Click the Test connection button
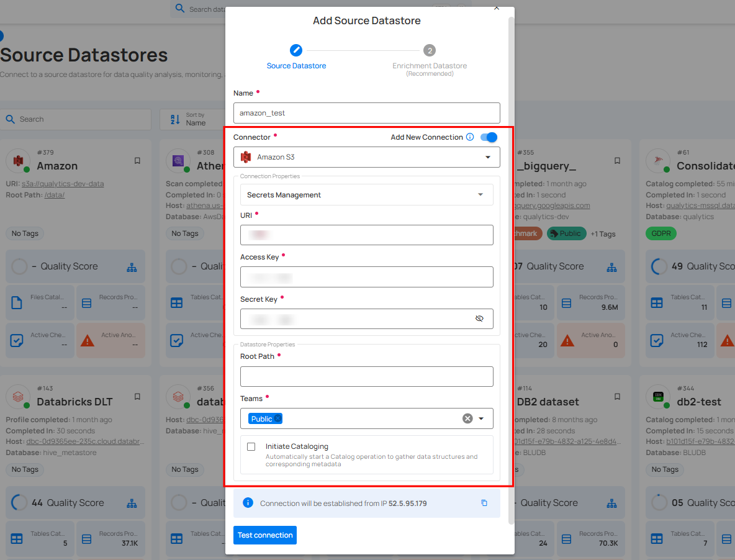The height and width of the screenshot is (560, 735). (264, 535)
